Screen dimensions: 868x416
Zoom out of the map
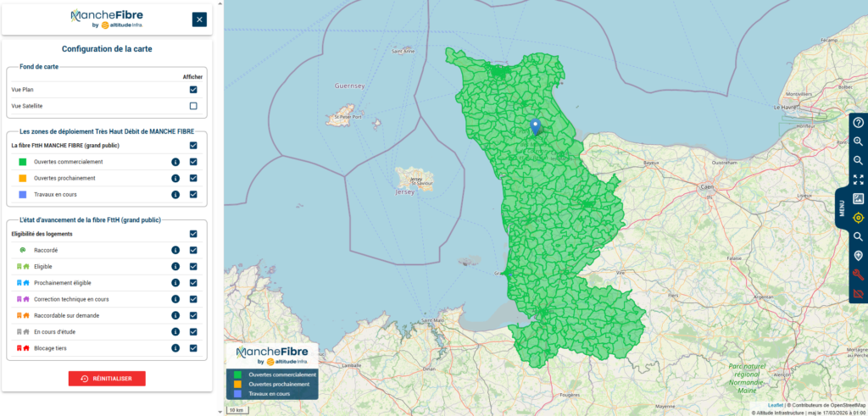(858, 160)
